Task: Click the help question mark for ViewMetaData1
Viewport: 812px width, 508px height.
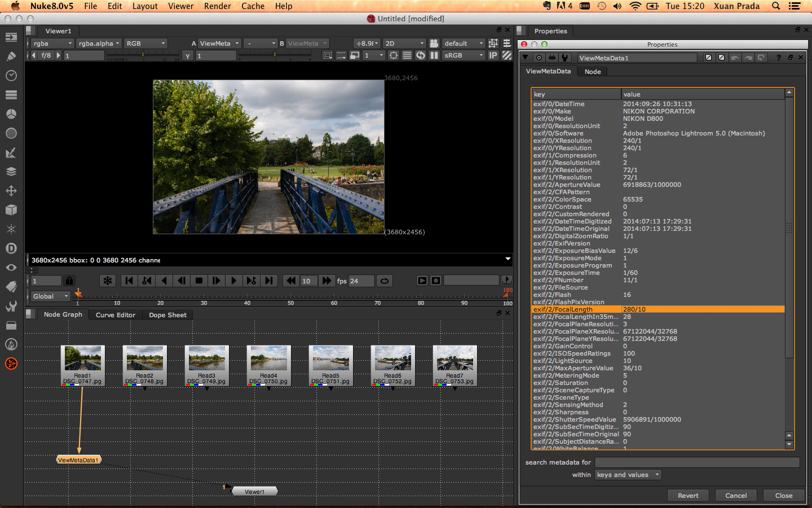Action: pyautogui.click(x=778, y=58)
